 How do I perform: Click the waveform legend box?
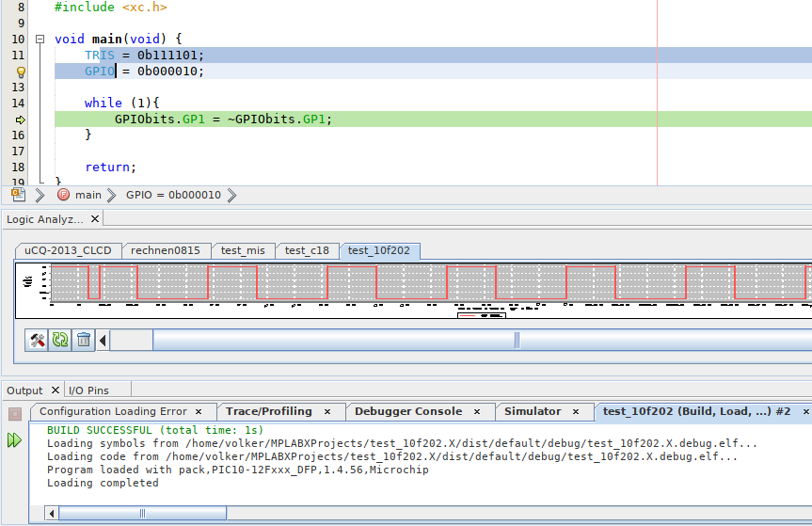click(x=482, y=315)
